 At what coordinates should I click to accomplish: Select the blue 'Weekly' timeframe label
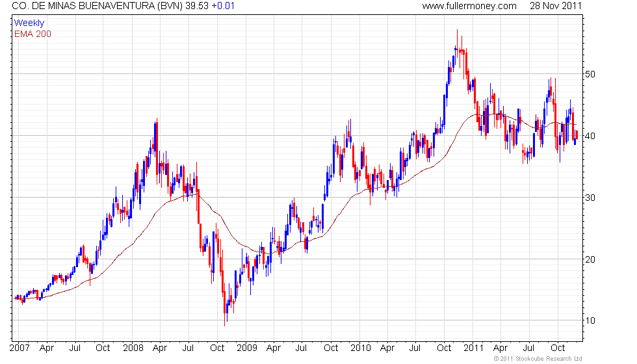(x=29, y=23)
